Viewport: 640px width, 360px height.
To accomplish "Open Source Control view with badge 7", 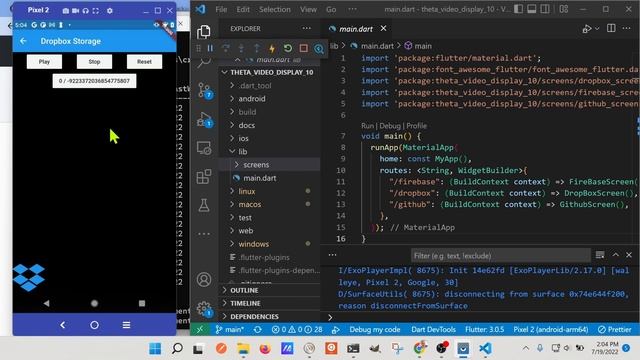I will coord(204,90).
